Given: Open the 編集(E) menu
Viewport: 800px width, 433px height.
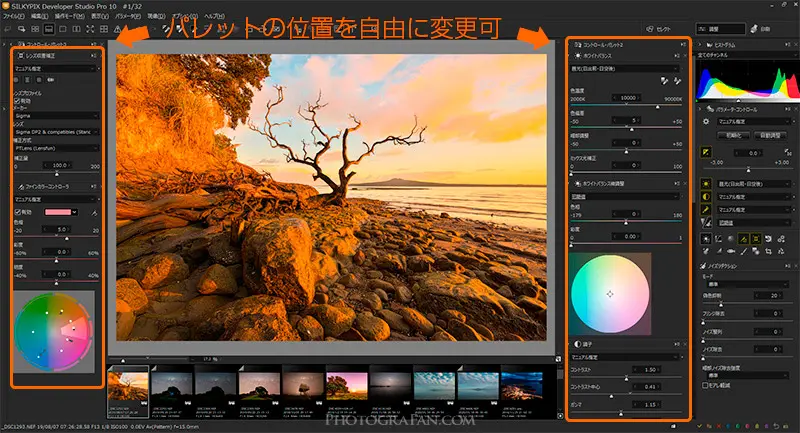Looking at the screenshot, I should pos(41,16).
